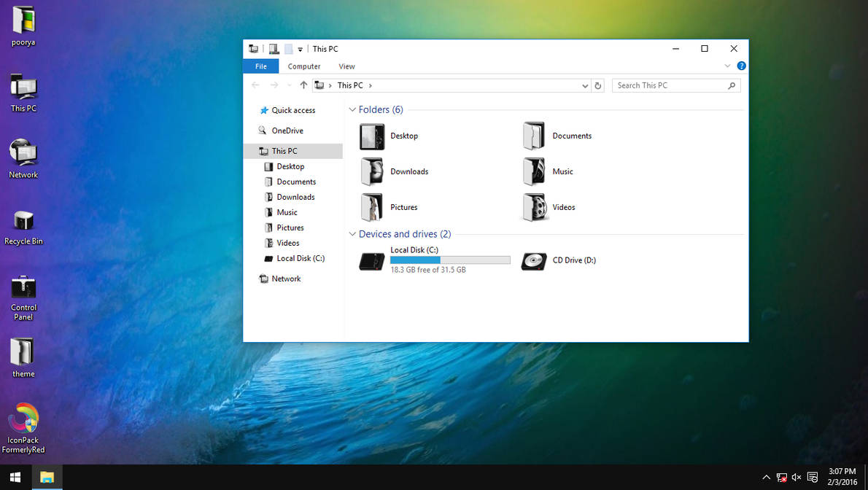This screenshot has width=868, height=490.
Task: Click the File Explorer icon on the taskbar
Action: click(x=47, y=478)
